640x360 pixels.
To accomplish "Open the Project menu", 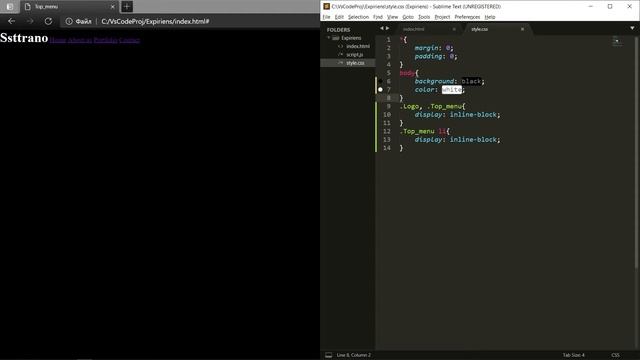I will 442,17.
